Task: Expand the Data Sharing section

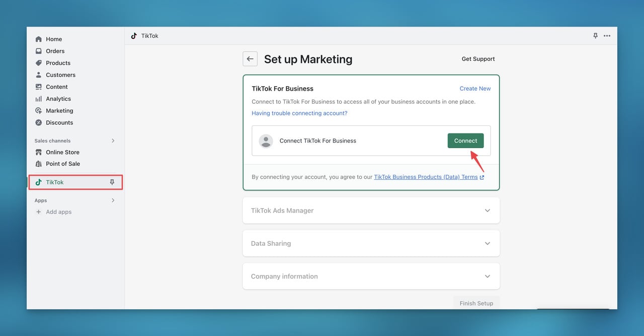Action: tap(371, 243)
